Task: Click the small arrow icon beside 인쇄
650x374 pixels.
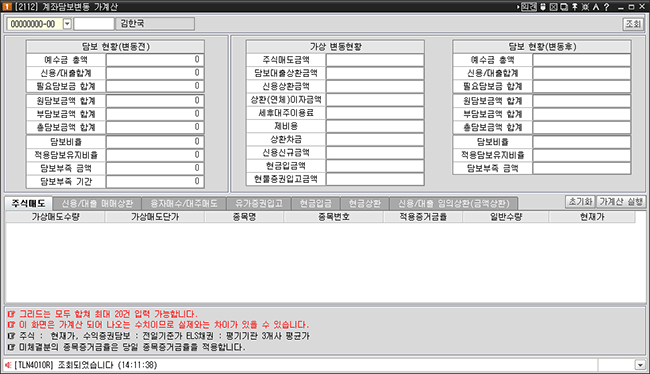Action: coord(518,7)
